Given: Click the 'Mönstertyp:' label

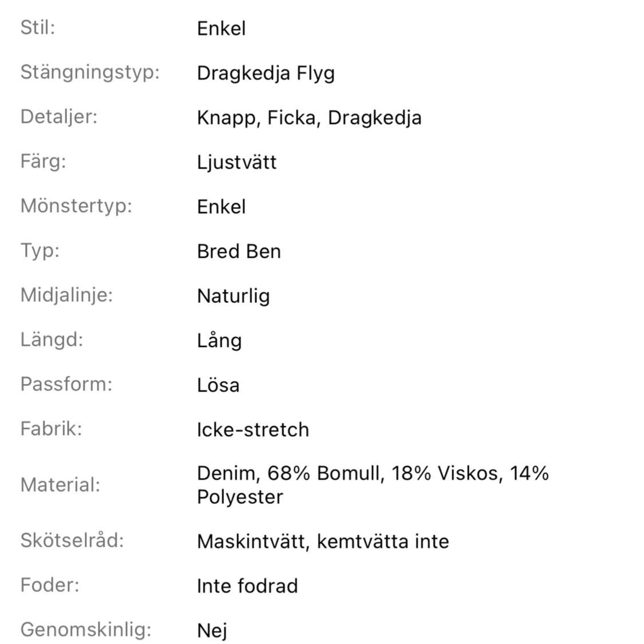Looking at the screenshot, I should coord(76,206).
